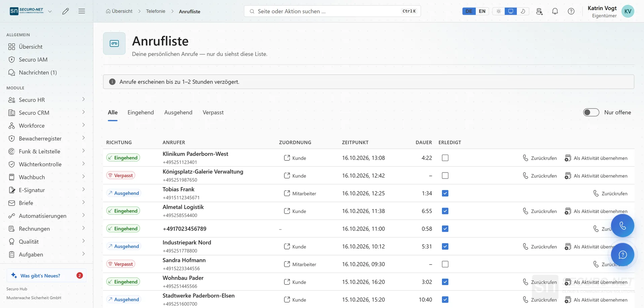Click Zurückrufen for Klinikum Paderborn-West
Image resolution: width=644 pixels, height=308 pixels.
(x=540, y=158)
